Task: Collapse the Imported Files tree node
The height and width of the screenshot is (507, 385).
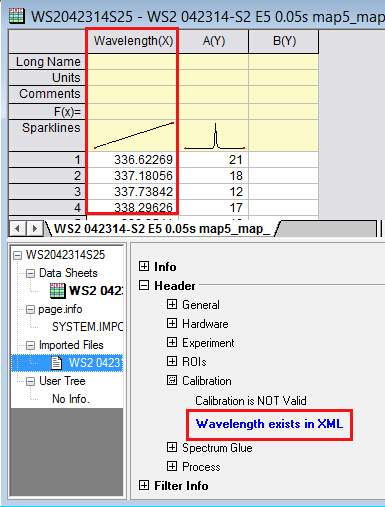Action: 30,346
